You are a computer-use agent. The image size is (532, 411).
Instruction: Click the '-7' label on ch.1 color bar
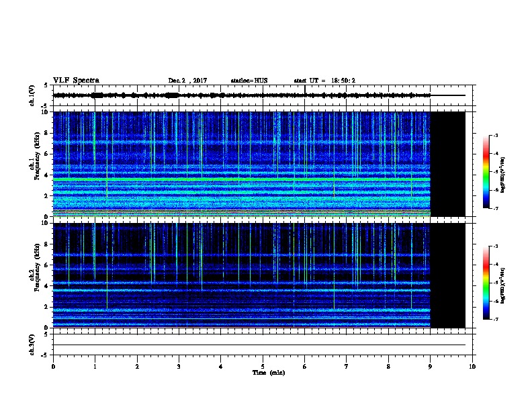tap(495, 208)
